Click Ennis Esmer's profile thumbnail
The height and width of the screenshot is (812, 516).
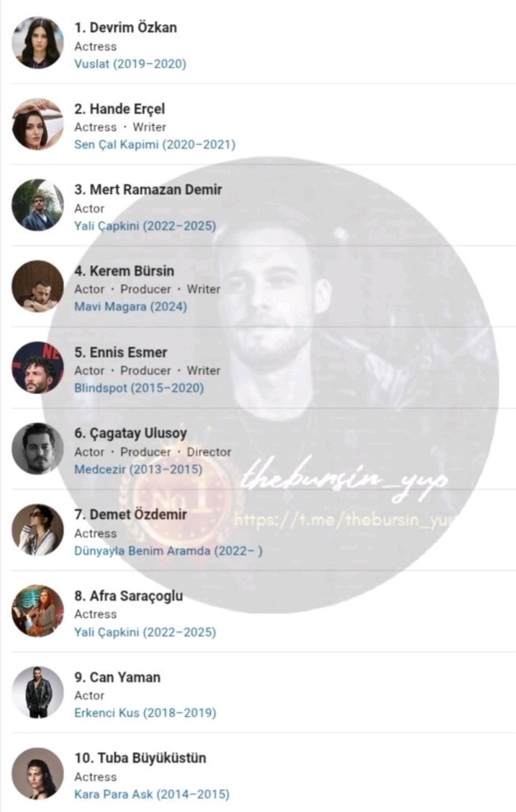pos(37,368)
